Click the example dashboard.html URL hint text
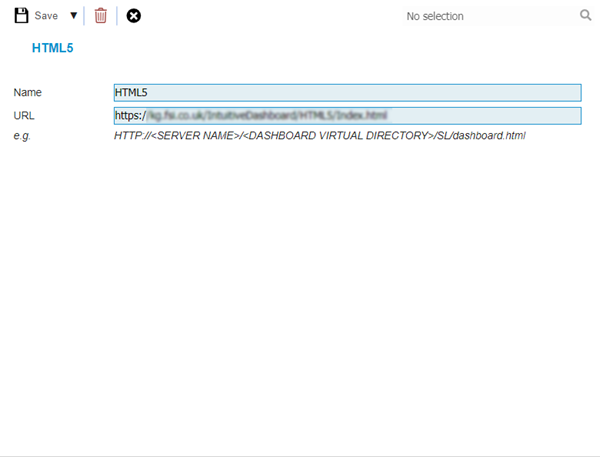Screen dimensions: 600x457 pyautogui.click(x=319, y=136)
